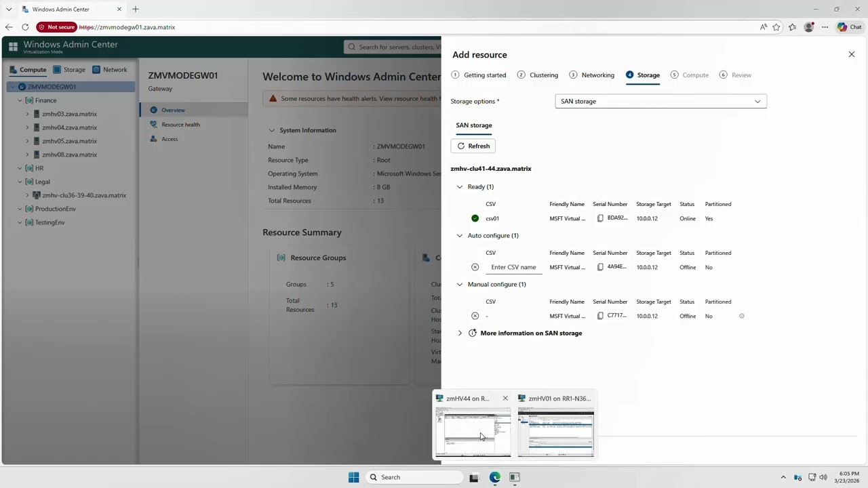The width and height of the screenshot is (868, 488).
Task: Click the Not secure badge in address bar
Action: tap(56, 27)
